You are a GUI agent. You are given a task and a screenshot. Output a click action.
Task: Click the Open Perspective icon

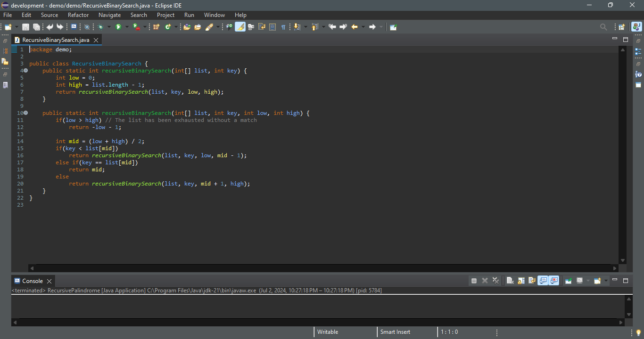tap(622, 27)
